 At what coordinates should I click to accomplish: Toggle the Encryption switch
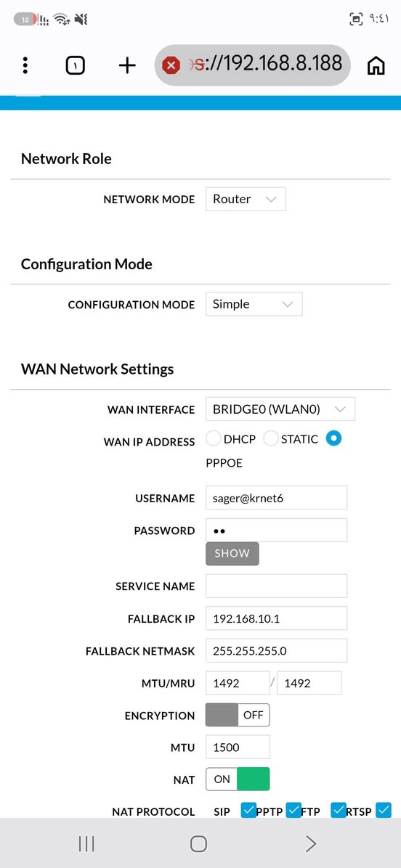[238, 715]
